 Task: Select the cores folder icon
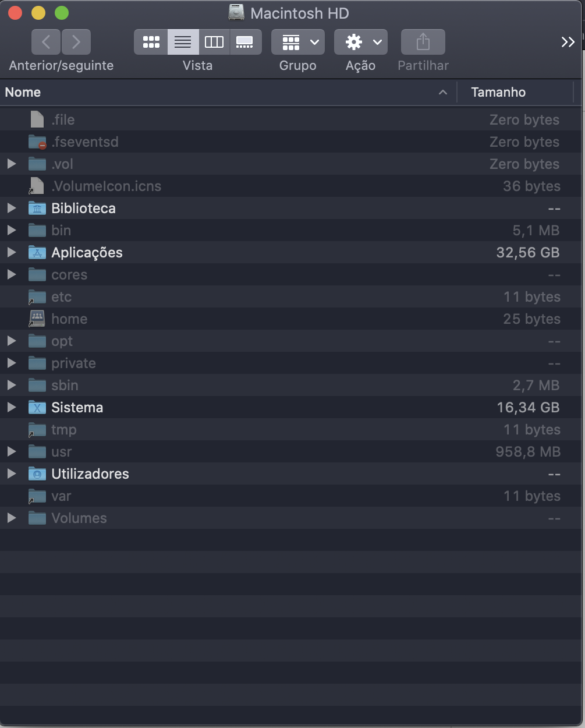click(x=37, y=274)
